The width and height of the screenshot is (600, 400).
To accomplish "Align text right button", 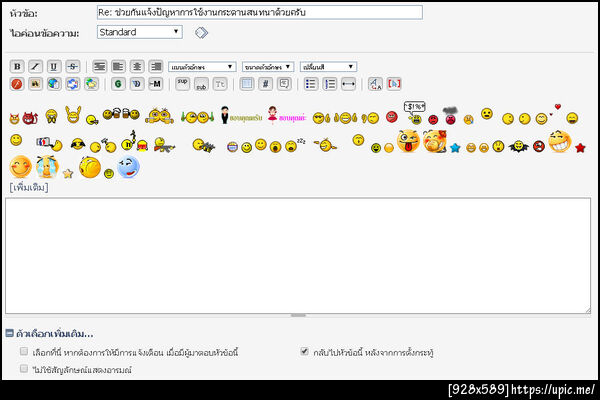I will click(156, 67).
